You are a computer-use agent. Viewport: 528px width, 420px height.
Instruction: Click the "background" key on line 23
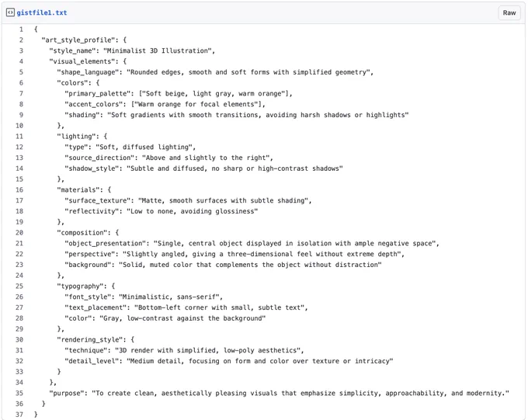point(88,265)
